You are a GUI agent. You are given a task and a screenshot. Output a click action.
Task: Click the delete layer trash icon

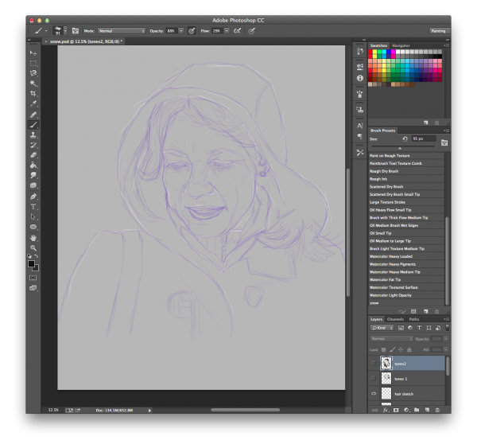[x=436, y=409]
